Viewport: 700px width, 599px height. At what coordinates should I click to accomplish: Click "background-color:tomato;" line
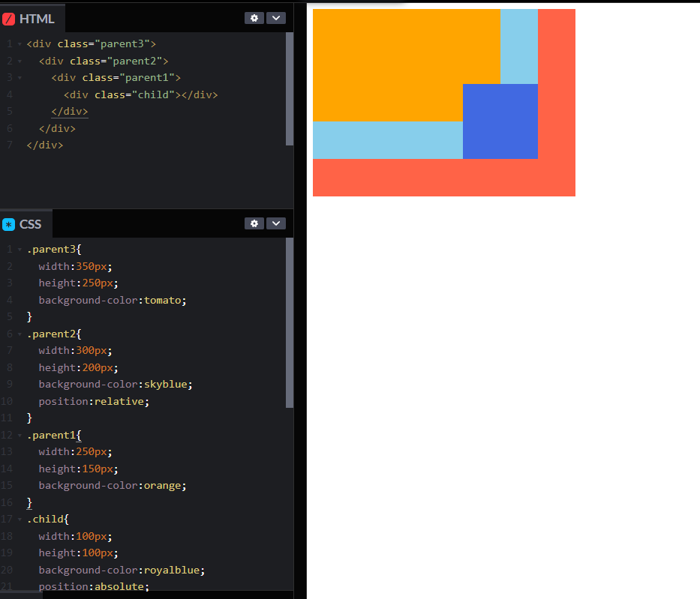coord(113,300)
